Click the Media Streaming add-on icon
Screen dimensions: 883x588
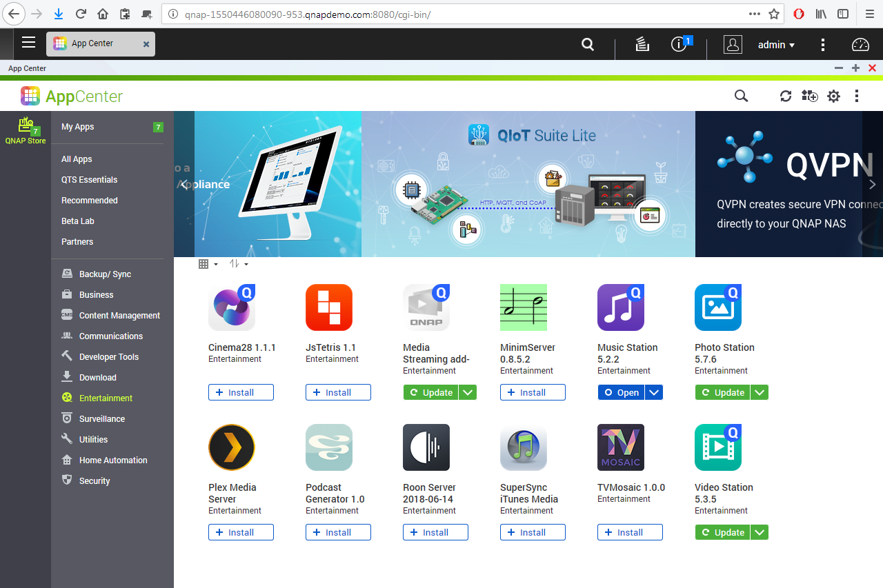coord(426,307)
